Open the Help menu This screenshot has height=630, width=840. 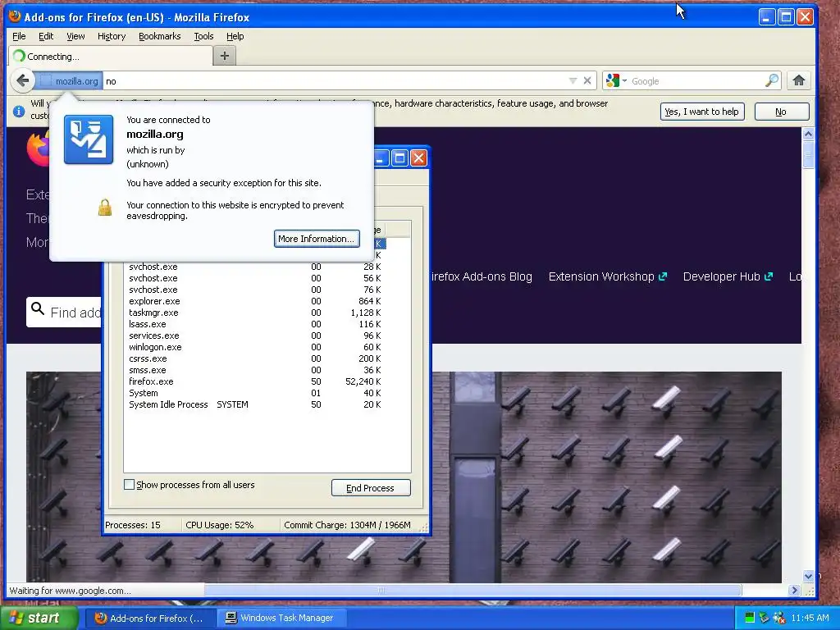point(235,36)
